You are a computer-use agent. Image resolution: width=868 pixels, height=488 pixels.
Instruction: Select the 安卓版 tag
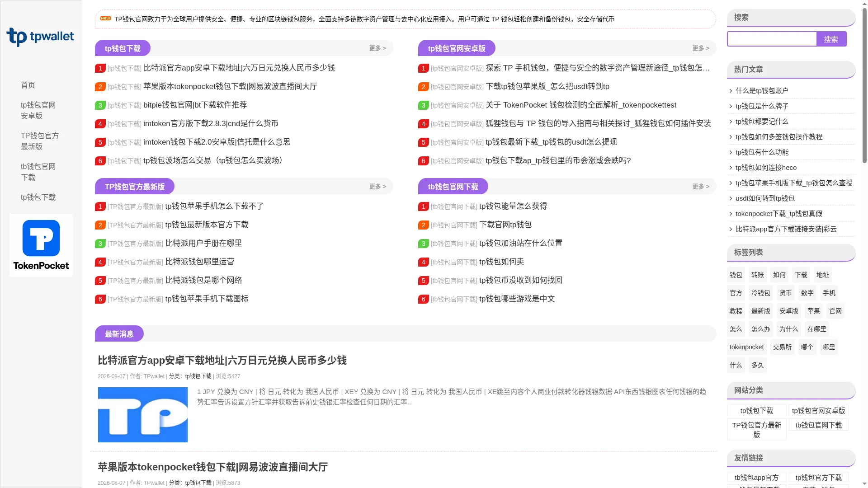point(789,311)
